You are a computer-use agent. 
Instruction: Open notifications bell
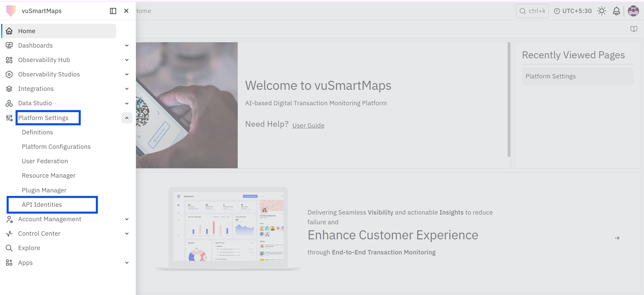pos(616,11)
